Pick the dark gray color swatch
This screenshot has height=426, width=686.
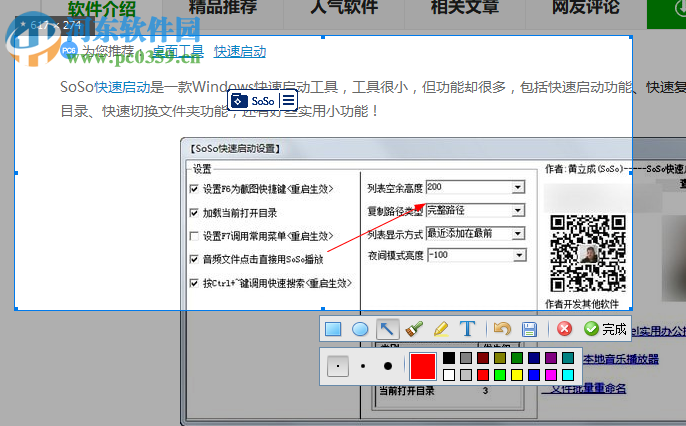(466, 358)
